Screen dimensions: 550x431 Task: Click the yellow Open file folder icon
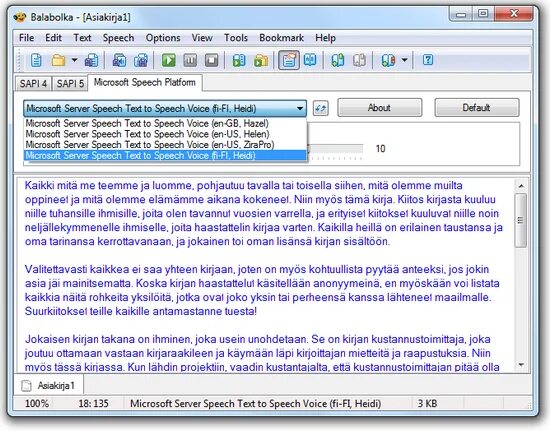(x=58, y=60)
